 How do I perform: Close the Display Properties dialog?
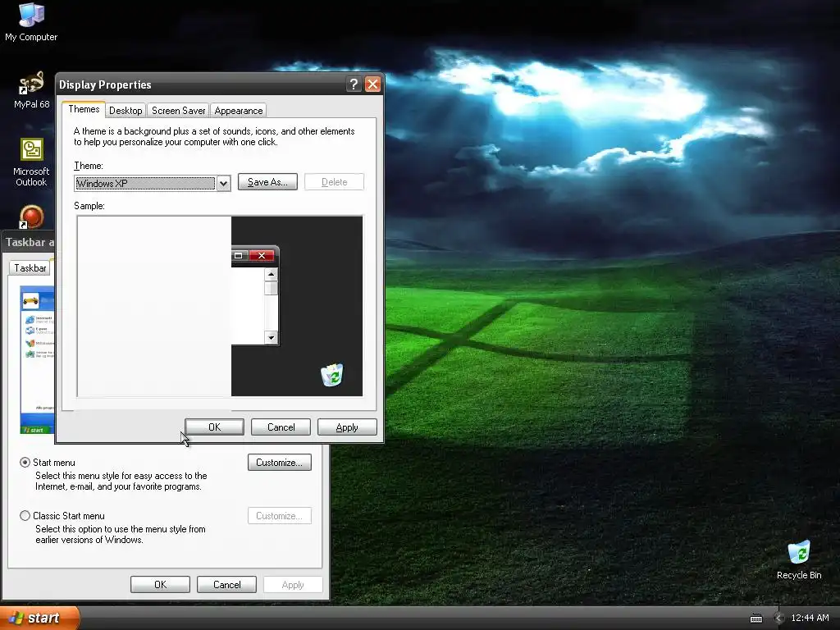click(x=373, y=84)
